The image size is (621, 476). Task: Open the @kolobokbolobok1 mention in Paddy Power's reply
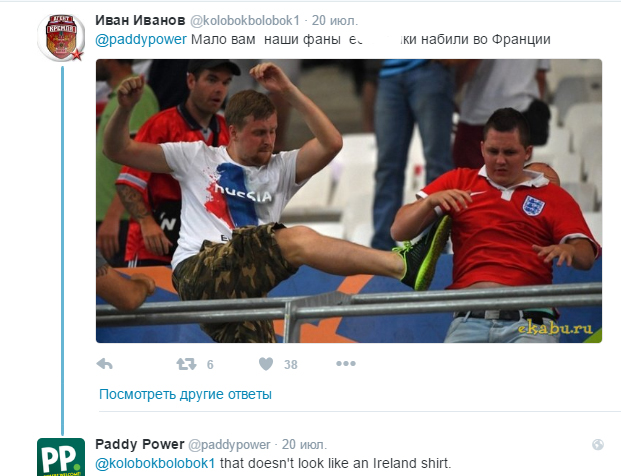pos(155,463)
